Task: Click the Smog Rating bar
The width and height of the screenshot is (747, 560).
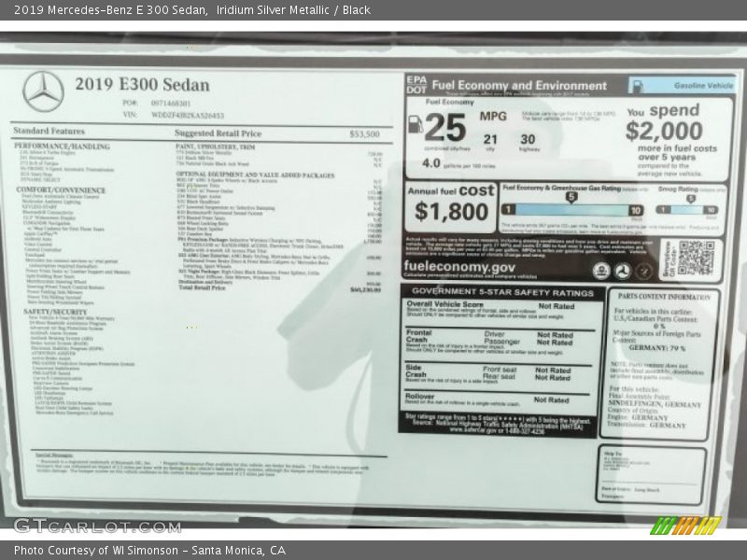Action: [686, 209]
